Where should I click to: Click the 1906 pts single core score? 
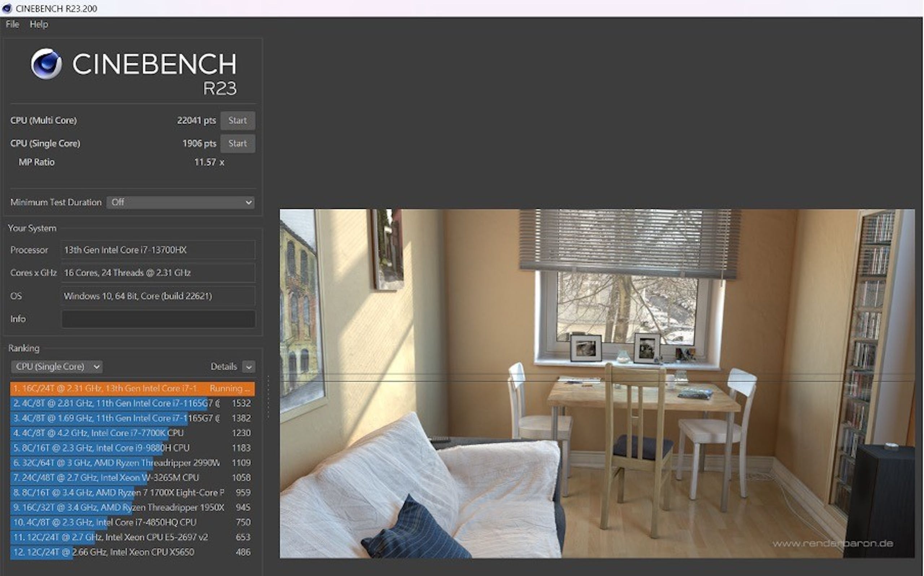[x=199, y=144]
